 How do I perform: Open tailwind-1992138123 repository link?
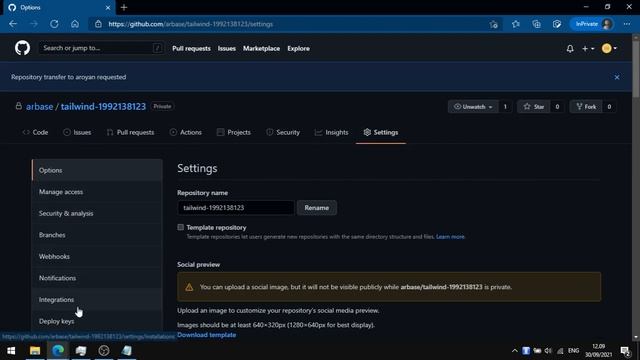[x=103, y=107]
